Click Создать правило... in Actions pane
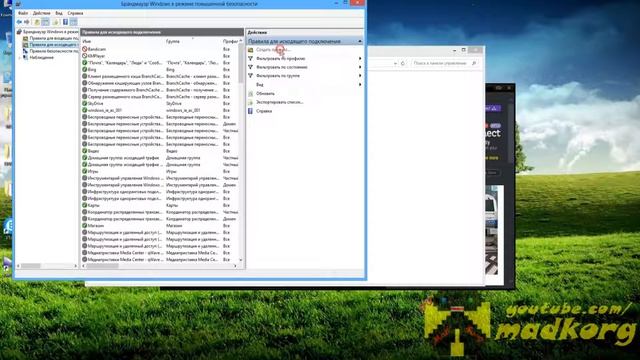The image size is (640, 360). [273, 50]
